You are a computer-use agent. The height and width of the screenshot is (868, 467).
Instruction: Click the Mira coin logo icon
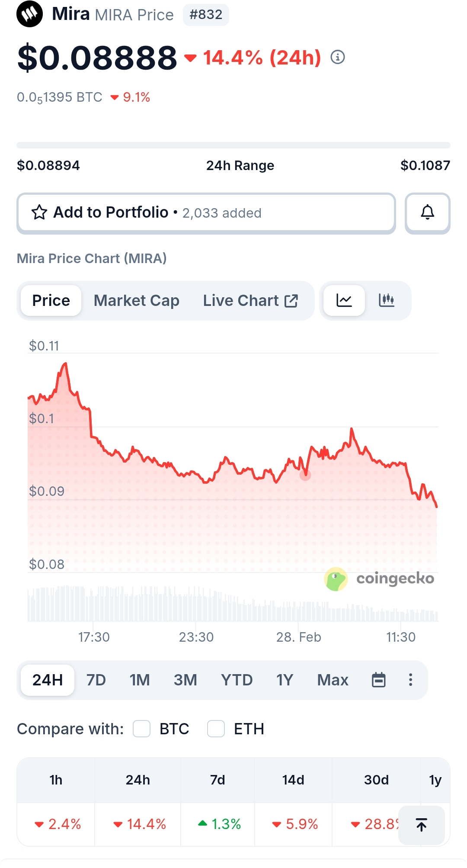(29, 14)
